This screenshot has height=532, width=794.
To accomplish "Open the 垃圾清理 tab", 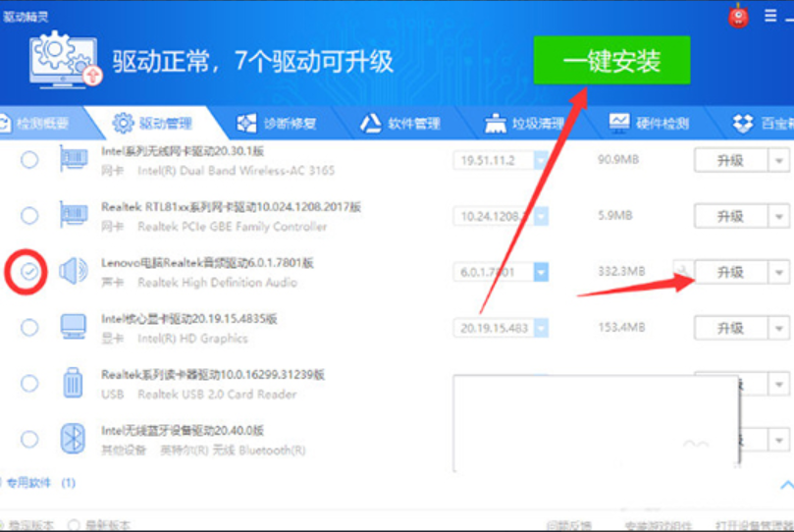I will [x=525, y=124].
